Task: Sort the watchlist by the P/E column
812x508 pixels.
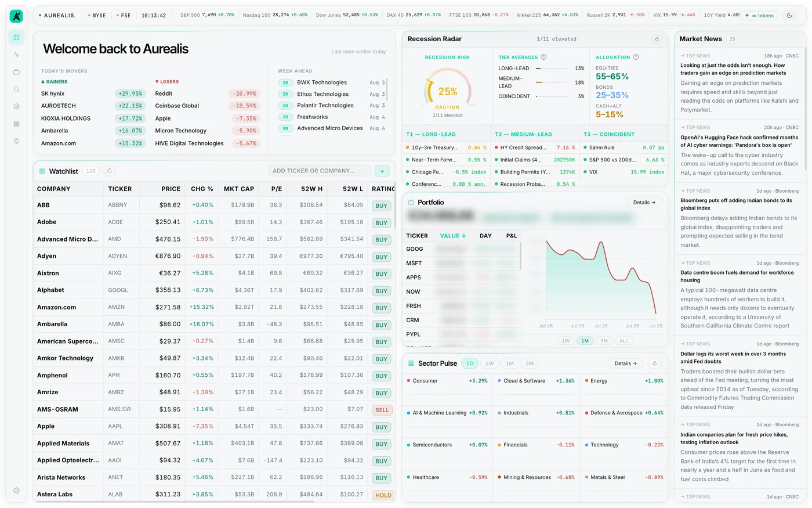Action: point(277,189)
